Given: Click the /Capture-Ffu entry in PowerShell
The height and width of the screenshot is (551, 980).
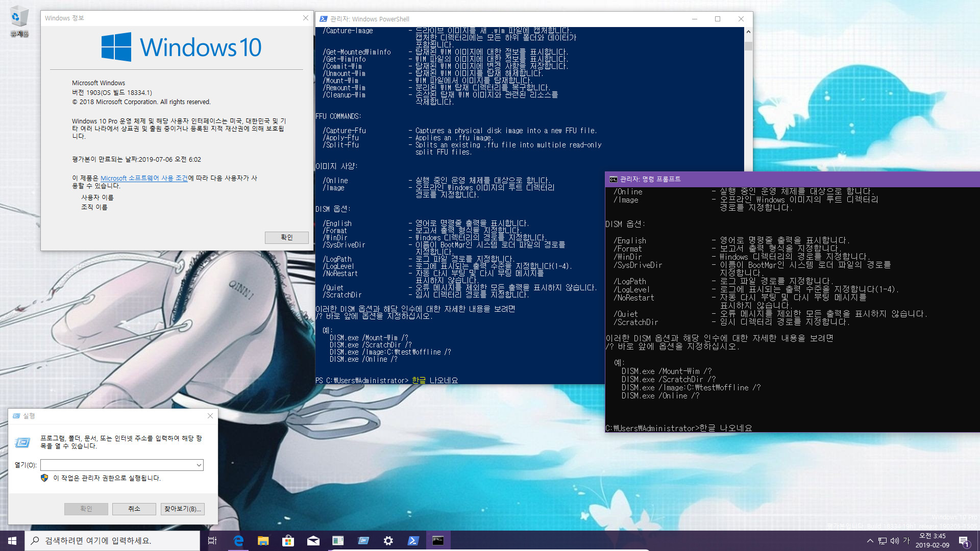Looking at the screenshot, I should click(x=344, y=131).
